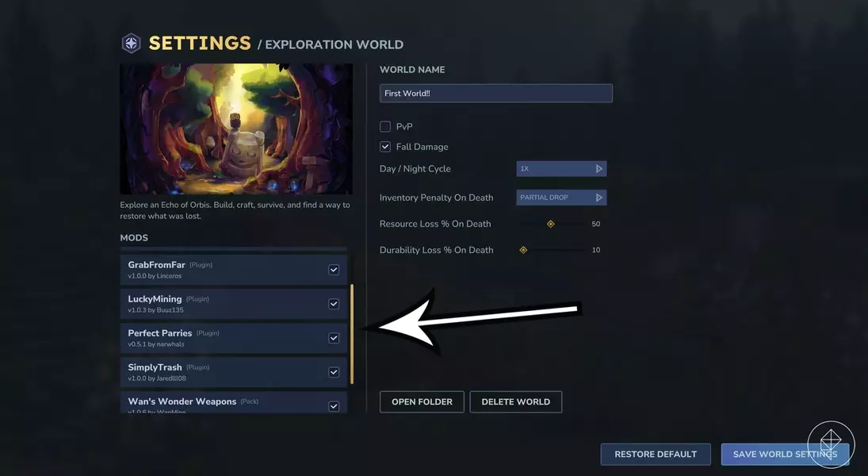Turn off the Perfect Parries mod

pos(334,339)
